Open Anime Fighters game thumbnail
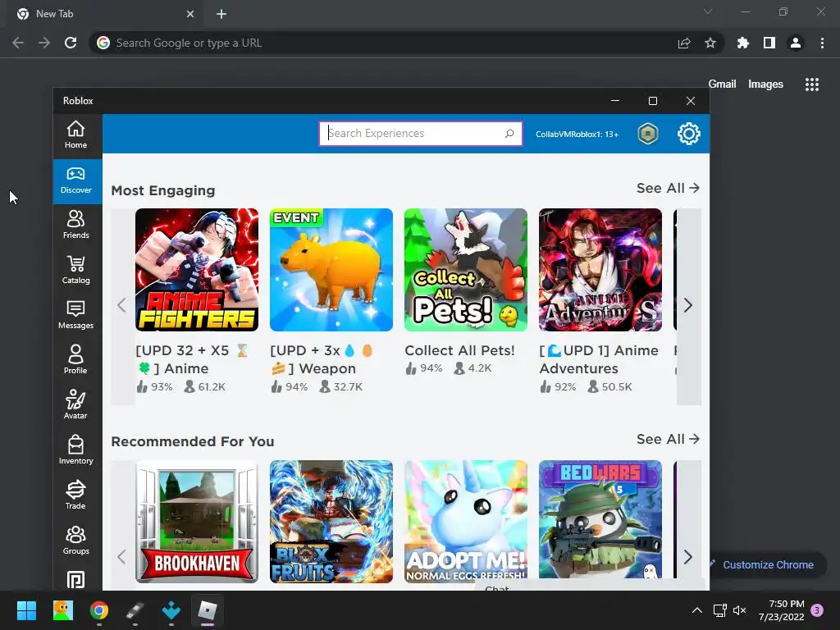The image size is (840, 630). pyautogui.click(x=197, y=270)
